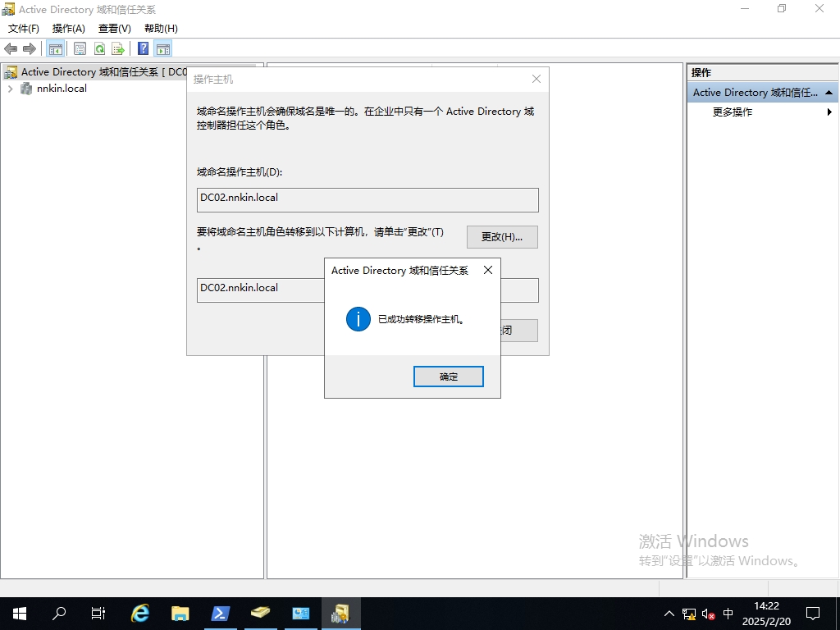The image size is (840, 630).
Task: Click 确定 to confirm the transfer message
Action: (449, 377)
